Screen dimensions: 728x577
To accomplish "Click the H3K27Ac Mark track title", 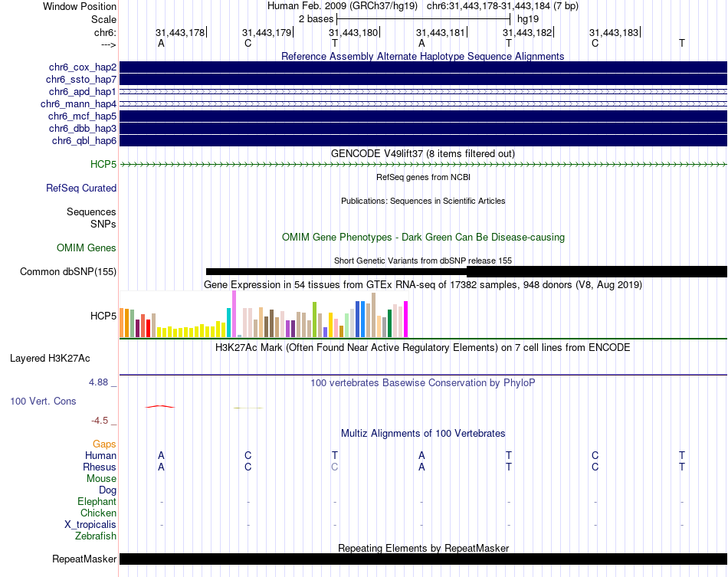I will tap(422, 348).
